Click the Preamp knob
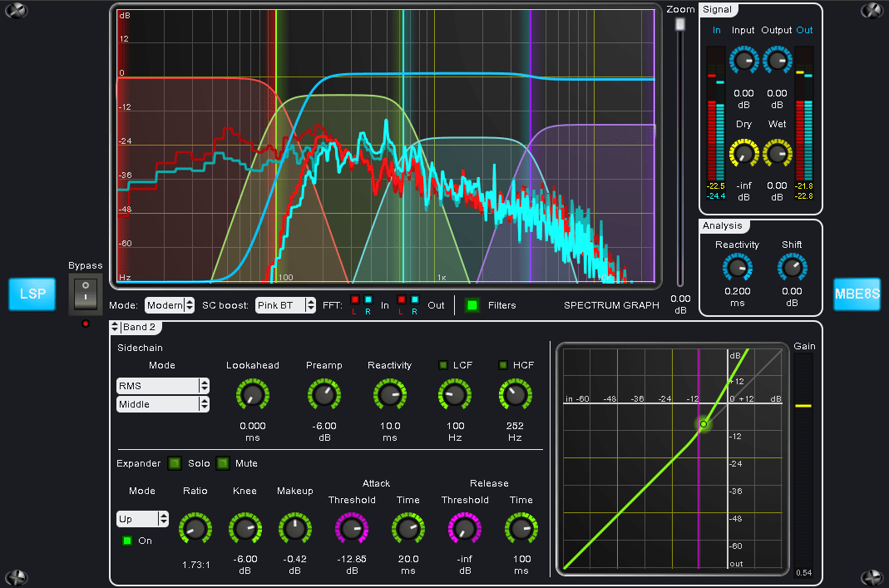 pos(324,395)
